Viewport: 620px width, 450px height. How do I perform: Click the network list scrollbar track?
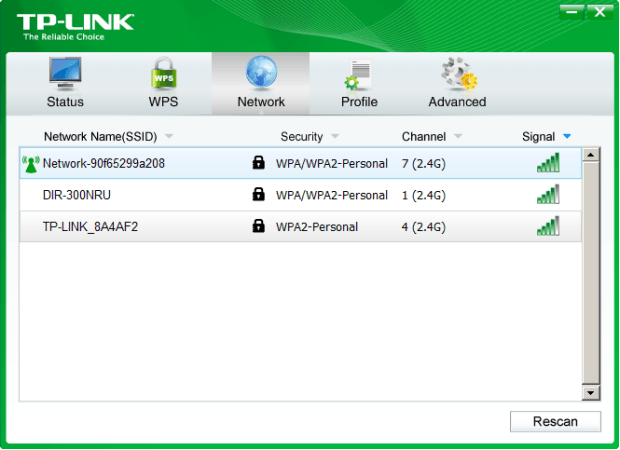[x=591, y=273]
